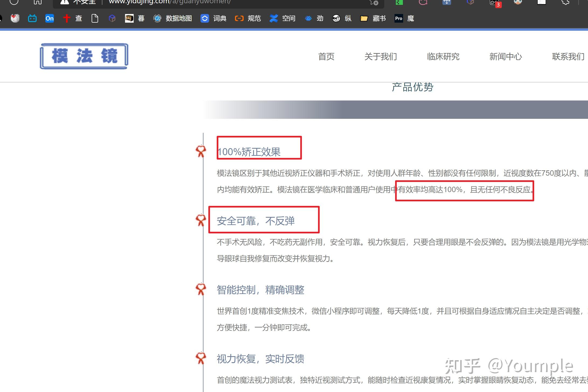Screen dimensions: 588x392
Task: Click the line starting '首创的魔法视力测试表'
Action: pos(402,380)
